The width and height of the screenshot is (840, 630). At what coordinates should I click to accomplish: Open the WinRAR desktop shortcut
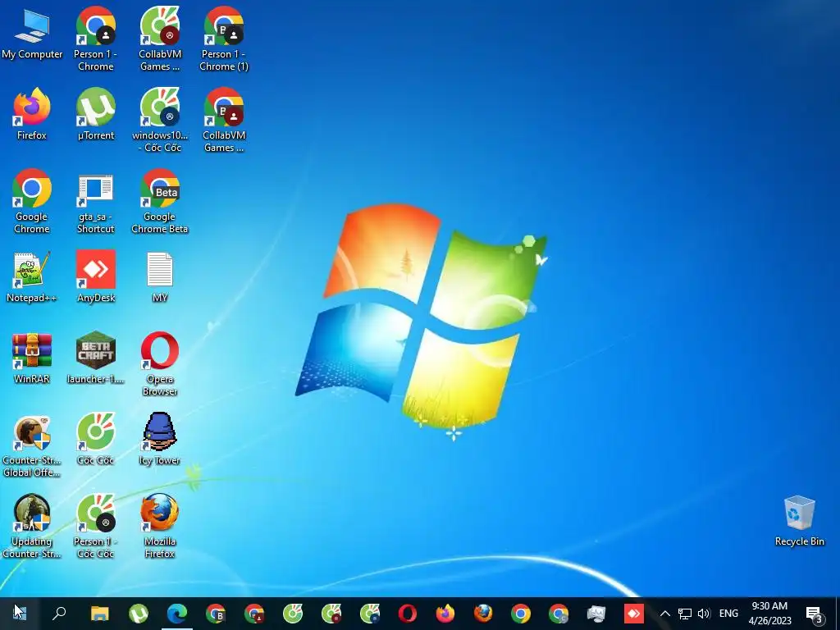pyautogui.click(x=32, y=358)
